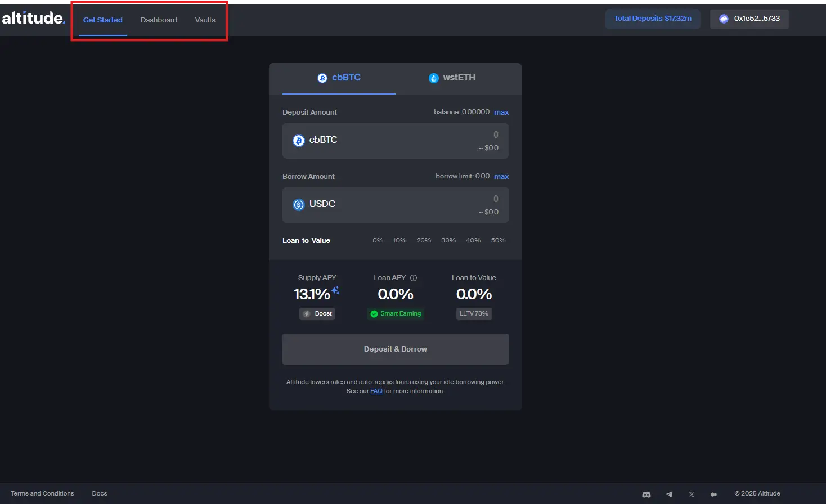
Task: Switch to the wstETH tab
Action: pyautogui.click(x=452, y=78)
